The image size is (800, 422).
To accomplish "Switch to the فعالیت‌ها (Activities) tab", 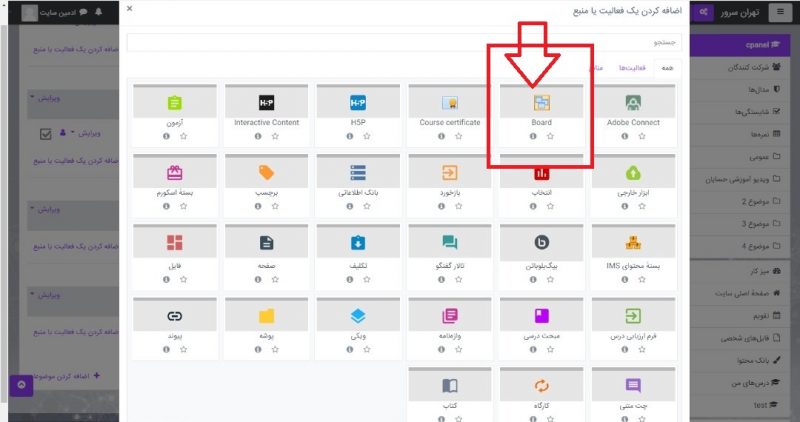I will [x=632, y=67].
